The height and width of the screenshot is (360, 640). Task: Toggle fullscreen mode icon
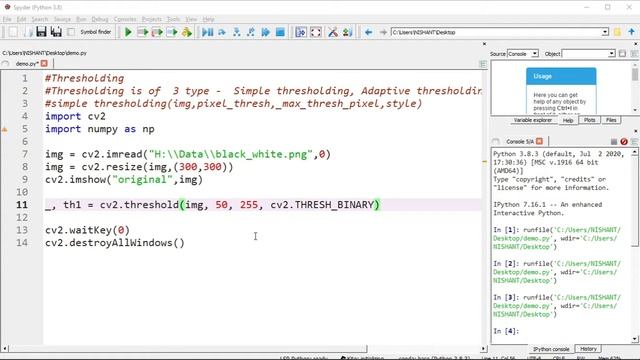click(316, 32)
